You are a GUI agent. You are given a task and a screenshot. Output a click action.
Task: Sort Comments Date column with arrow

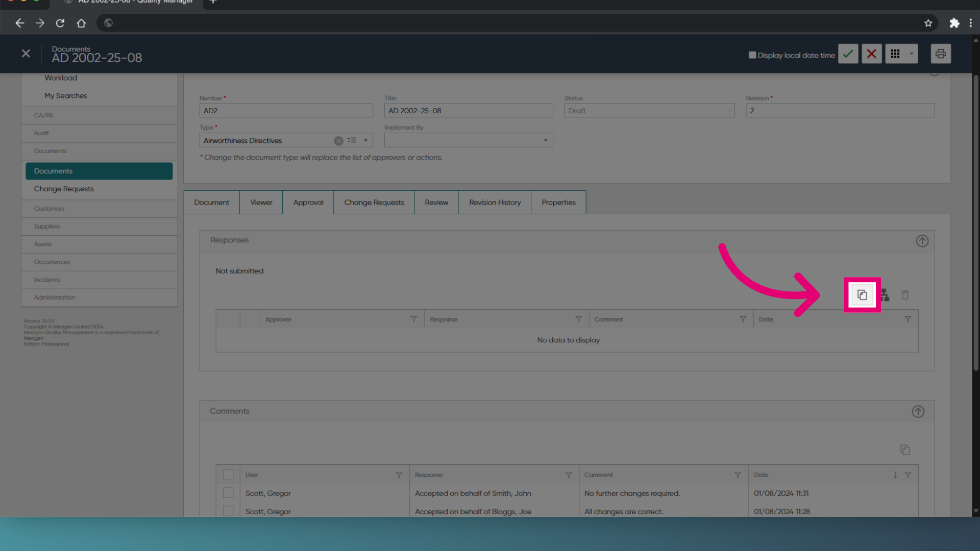pyautogui.click(x=895, y=475)
